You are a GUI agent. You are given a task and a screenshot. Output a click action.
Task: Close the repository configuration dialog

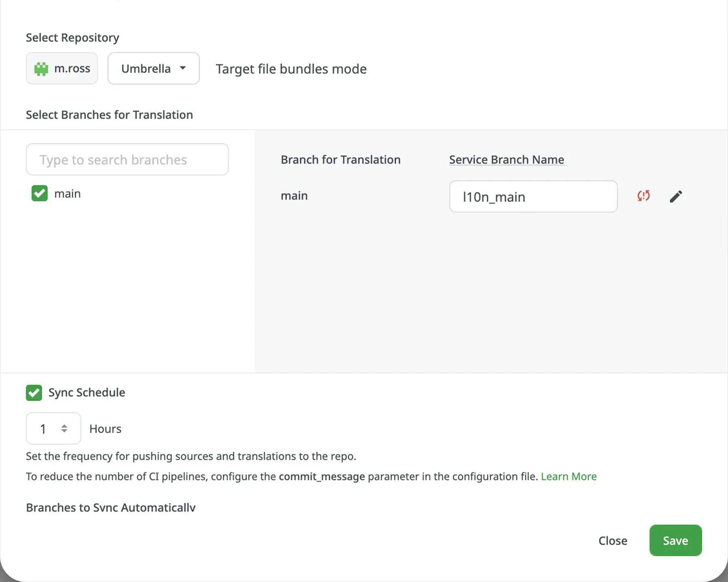tap(612, 540)
